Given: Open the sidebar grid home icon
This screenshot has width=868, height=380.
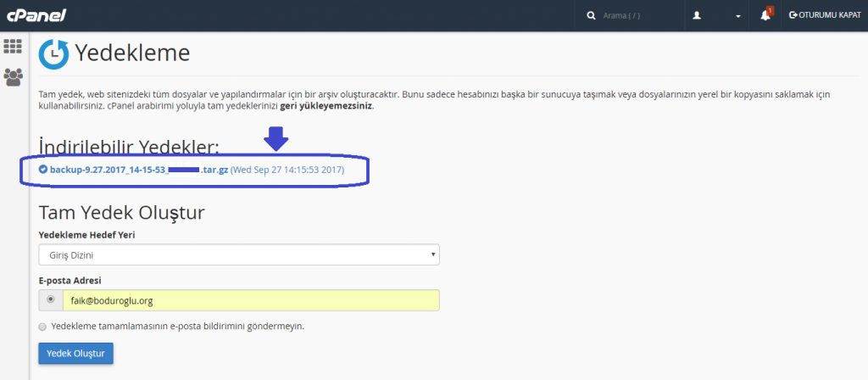Looking at the screenshot, I should coord(14,46).
